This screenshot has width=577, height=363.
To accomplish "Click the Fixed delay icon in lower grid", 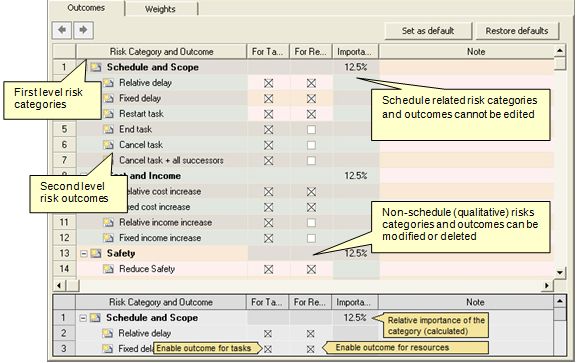I will click(x=107, y=349).
